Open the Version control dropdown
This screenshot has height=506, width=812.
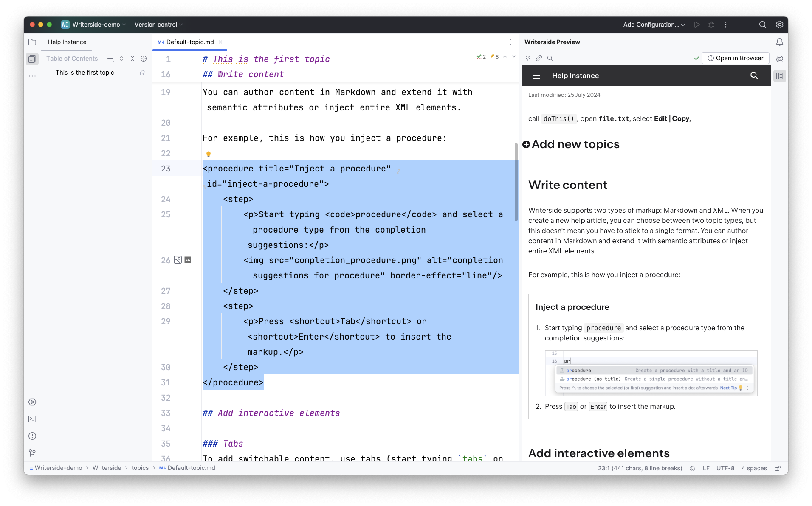[158, 25]
